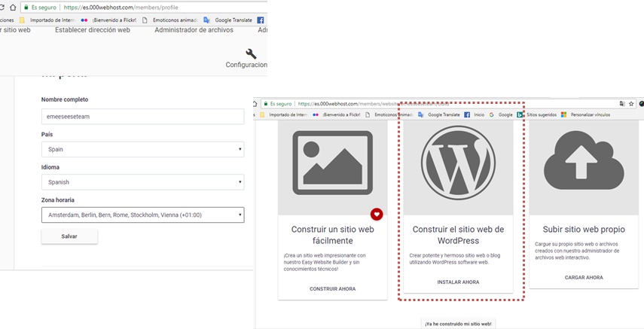Screen dimensions: 644x329
Task: Open Bienvenido a Flickr bookmark in right browser
Action: click(x=337, y=115)
